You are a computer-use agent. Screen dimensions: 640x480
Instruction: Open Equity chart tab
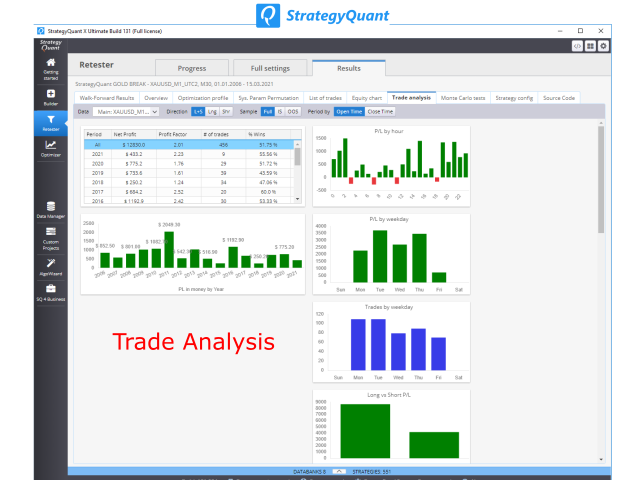[367, 98]
